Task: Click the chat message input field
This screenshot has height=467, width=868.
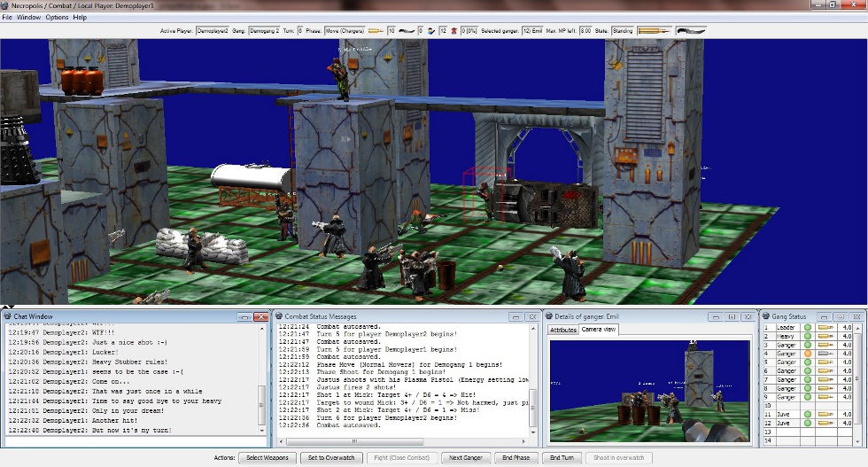Action: tap(133, 440)
